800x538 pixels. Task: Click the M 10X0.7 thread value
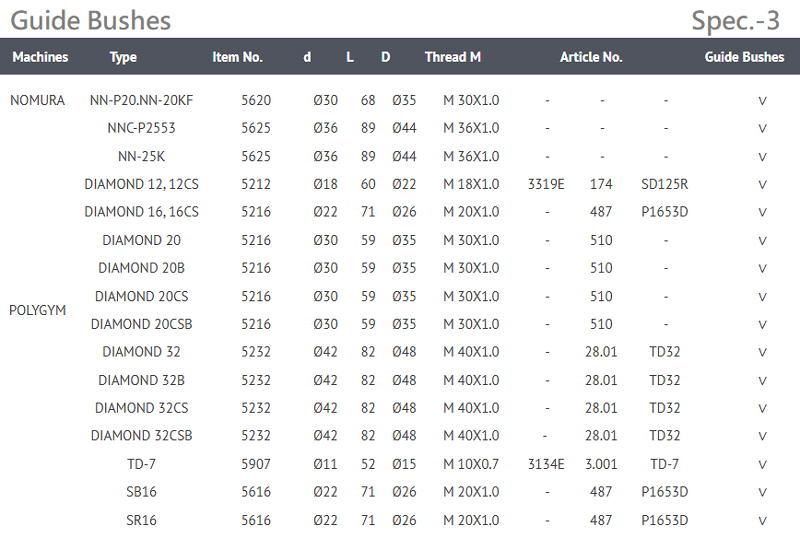[x=471, y=464]
